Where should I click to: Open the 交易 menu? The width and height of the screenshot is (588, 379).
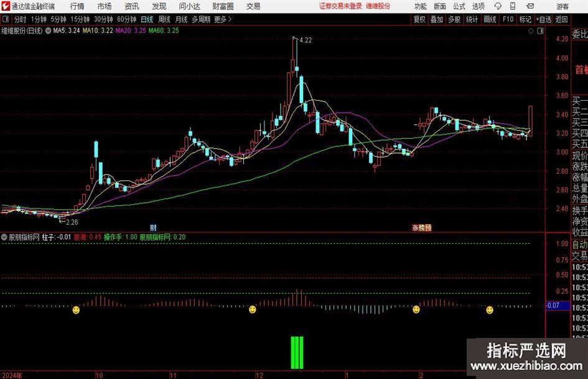click(x=253, y=6)
